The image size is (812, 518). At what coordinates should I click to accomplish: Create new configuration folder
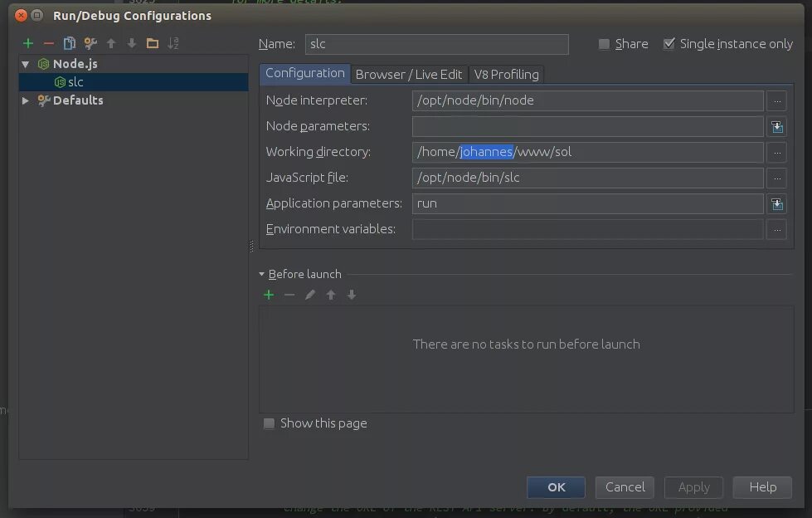[153, 43]
